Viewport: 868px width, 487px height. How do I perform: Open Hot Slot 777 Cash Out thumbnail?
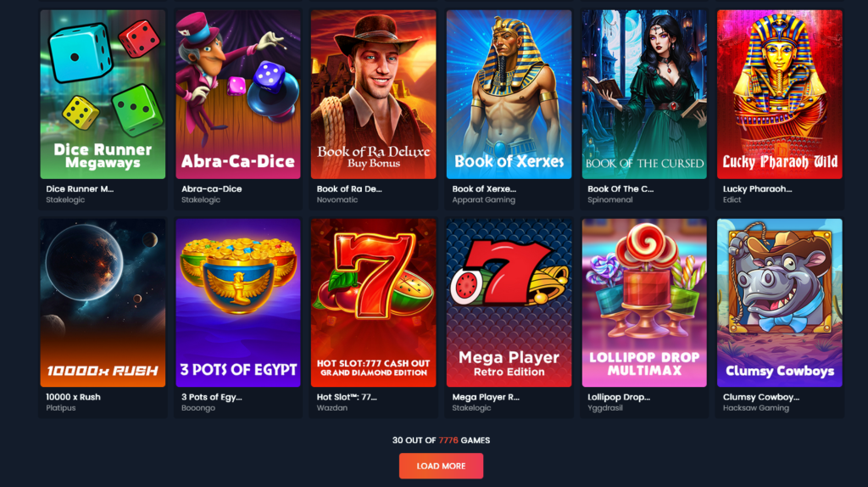coord(373,303)
